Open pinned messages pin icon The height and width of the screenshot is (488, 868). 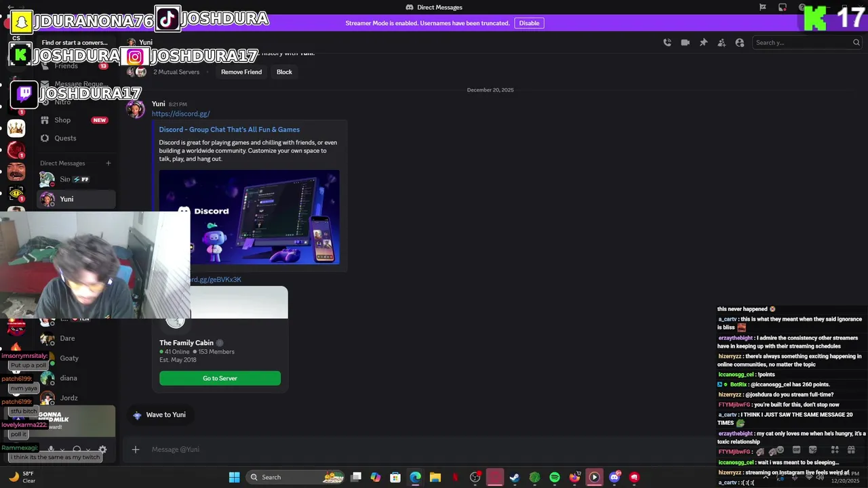point(704,43)
